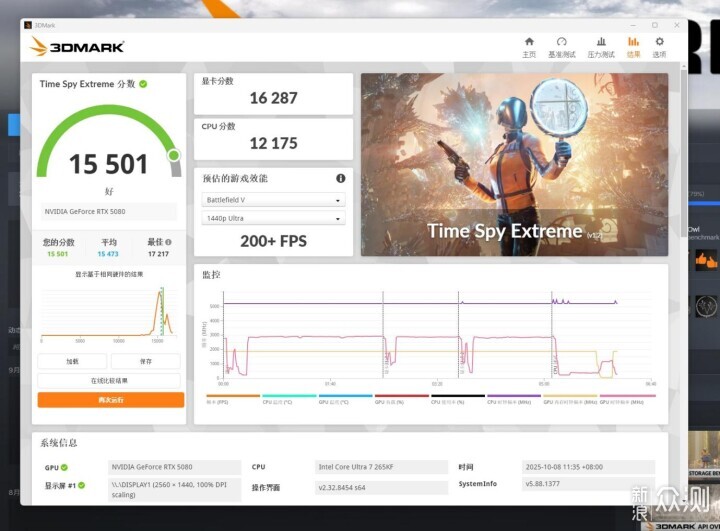This screenshot has height=531, width=720.
Task: Open the 基准测试 benchmarks gauge icon
Action: (561, 42)
